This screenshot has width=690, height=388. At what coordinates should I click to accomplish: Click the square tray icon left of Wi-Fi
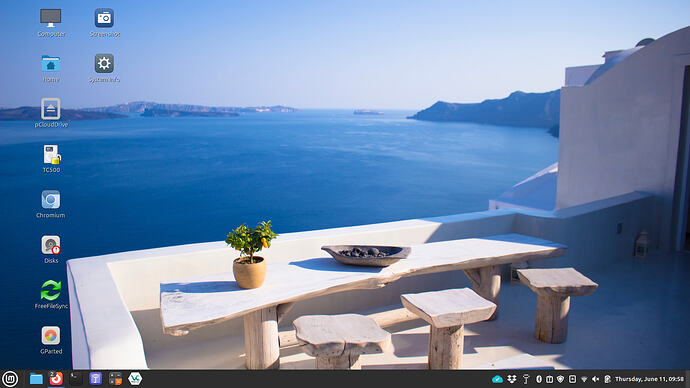tap(572, 379)
